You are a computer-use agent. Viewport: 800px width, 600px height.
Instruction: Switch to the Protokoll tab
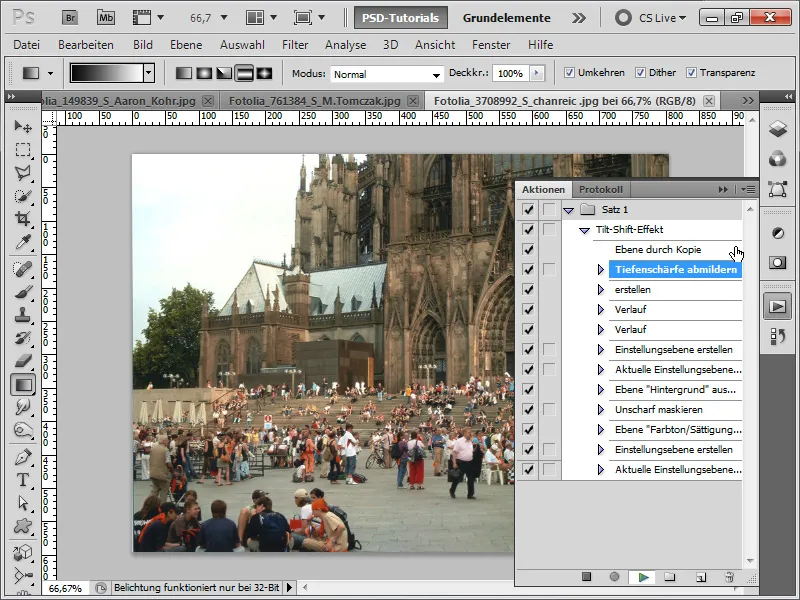601,189
